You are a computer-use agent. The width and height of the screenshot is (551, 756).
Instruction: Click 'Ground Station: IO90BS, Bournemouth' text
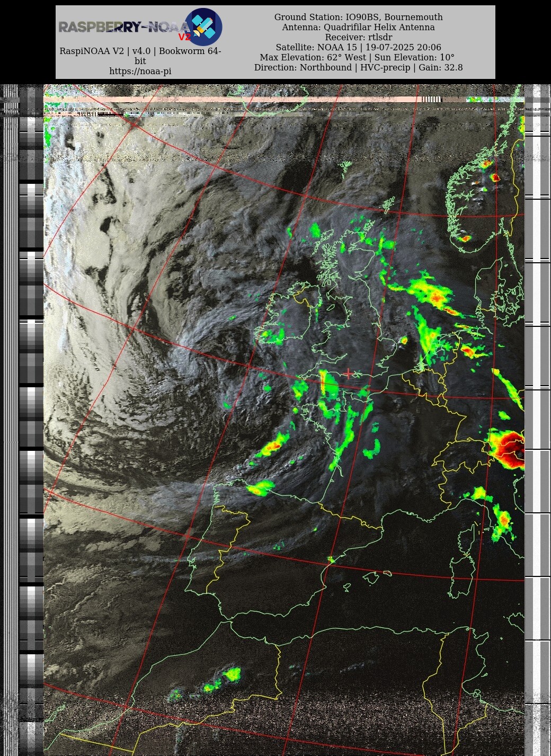pyautogui.click(x=359, y=17)
